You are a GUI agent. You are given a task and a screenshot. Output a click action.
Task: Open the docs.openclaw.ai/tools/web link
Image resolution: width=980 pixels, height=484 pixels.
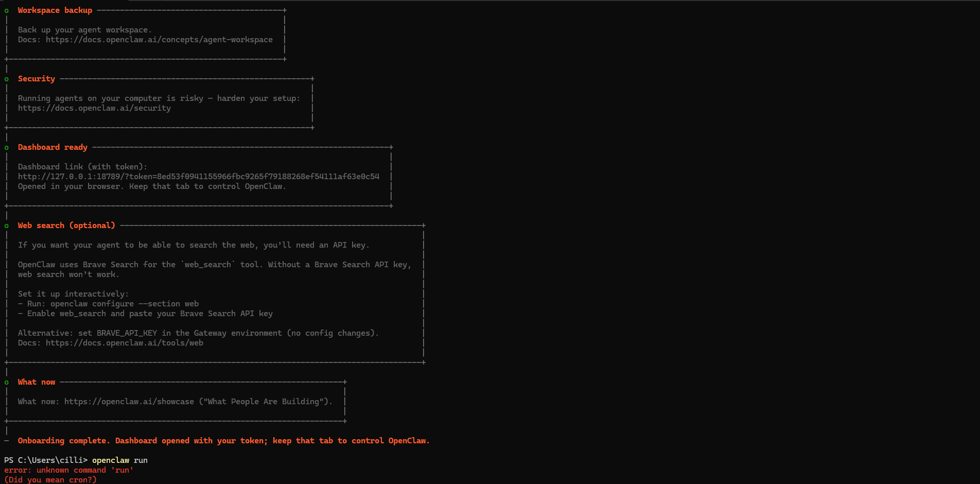coord(125,343)
